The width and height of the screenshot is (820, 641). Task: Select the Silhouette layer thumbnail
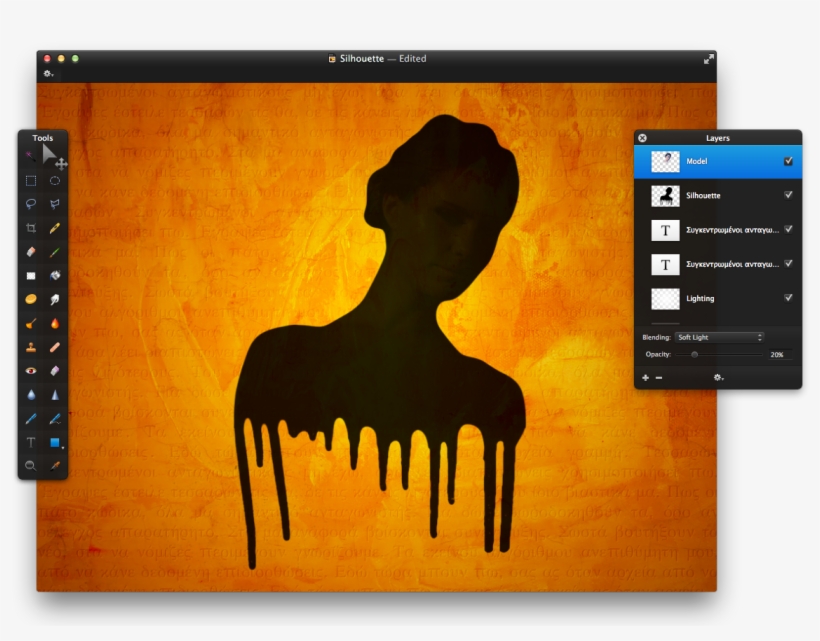point(665,195)
